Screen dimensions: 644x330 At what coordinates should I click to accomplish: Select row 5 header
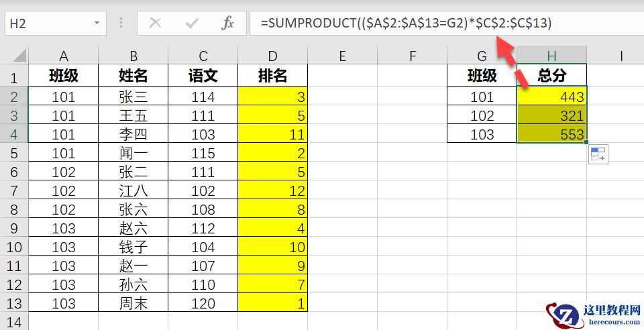click(x=14, y=154)
